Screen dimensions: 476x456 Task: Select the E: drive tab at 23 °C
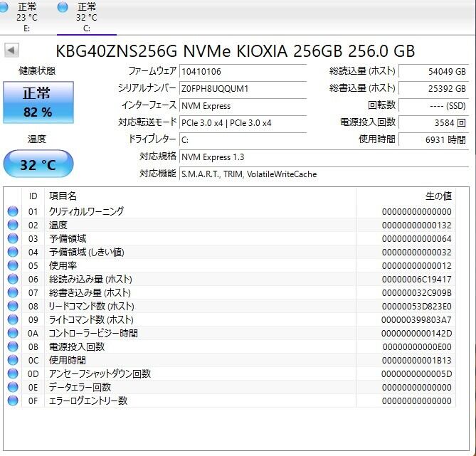(x=27, y=17)
